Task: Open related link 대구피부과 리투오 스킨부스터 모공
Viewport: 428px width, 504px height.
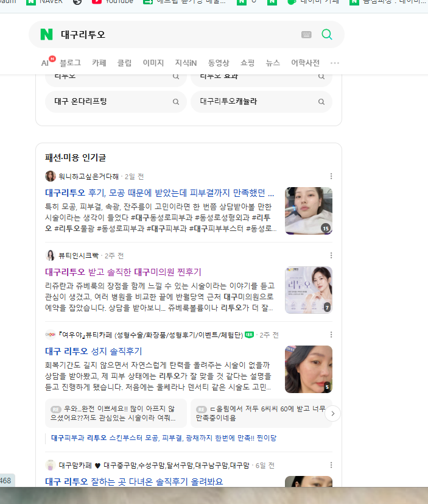Action: [x=164, y=438]
